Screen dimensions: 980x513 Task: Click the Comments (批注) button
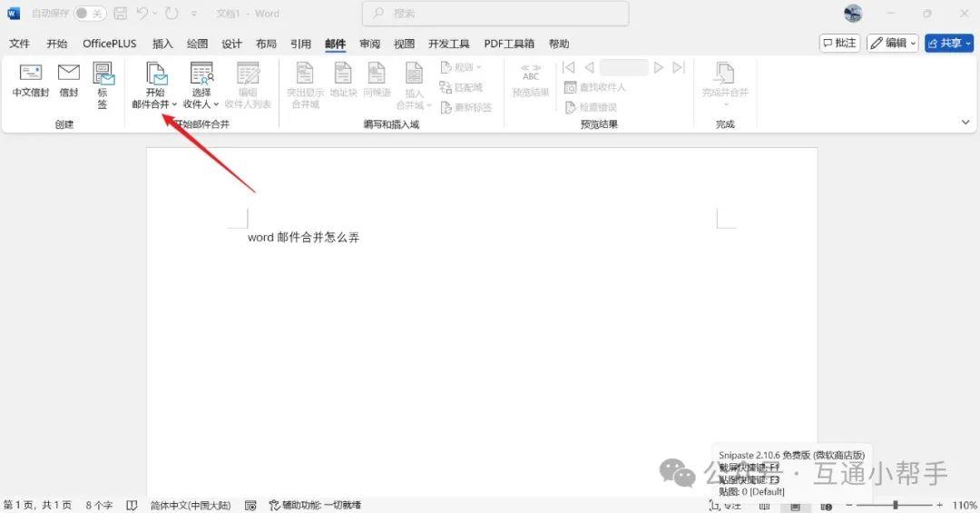tap(839, 43)
